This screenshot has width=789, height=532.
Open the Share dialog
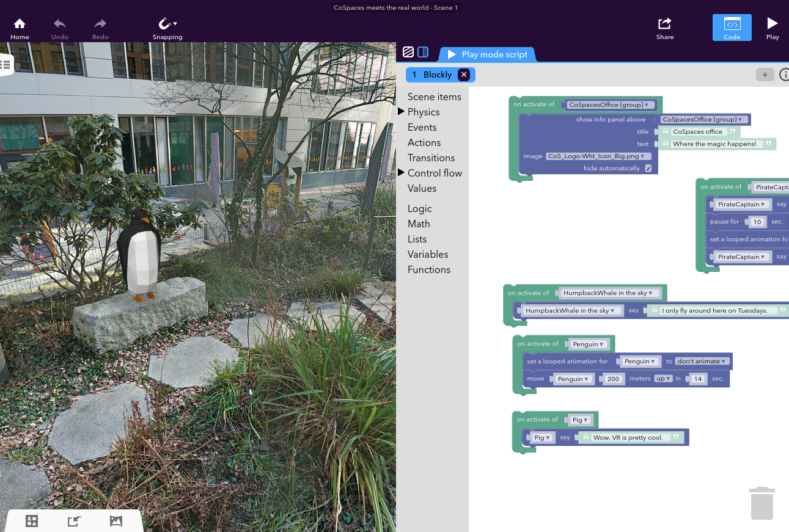(665, 27)
